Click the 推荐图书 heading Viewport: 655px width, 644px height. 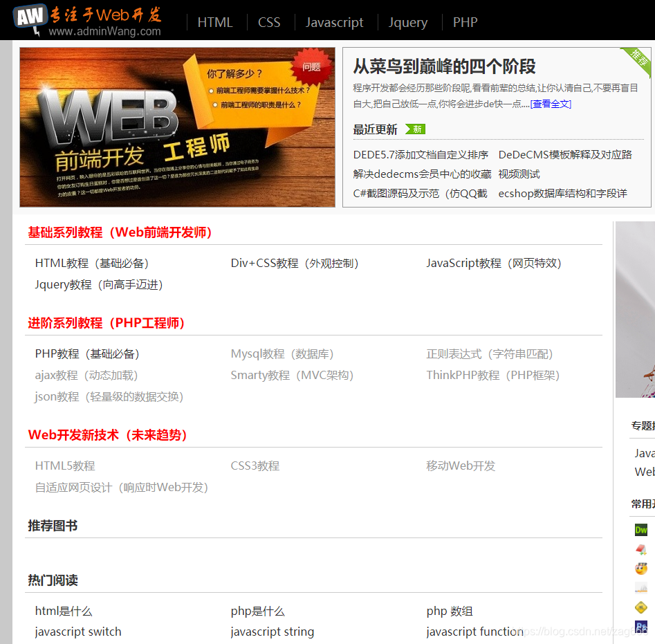click(53, 526)
